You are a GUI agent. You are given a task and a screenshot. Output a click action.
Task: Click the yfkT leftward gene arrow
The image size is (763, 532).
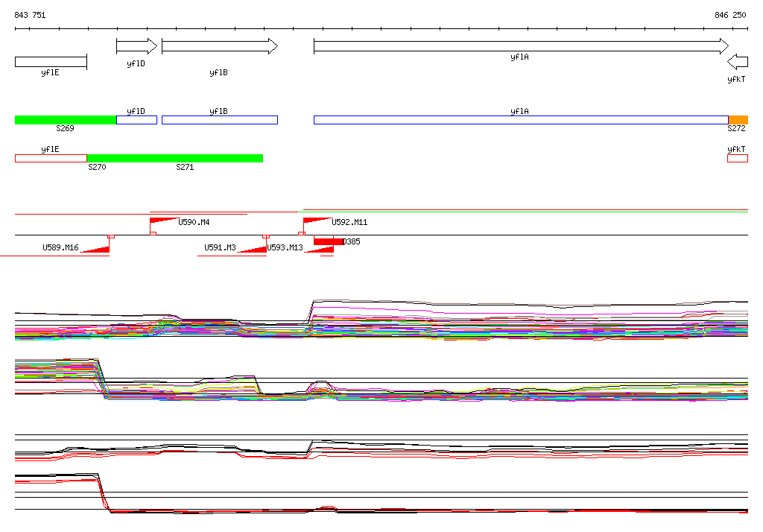(x=738, y=62)
